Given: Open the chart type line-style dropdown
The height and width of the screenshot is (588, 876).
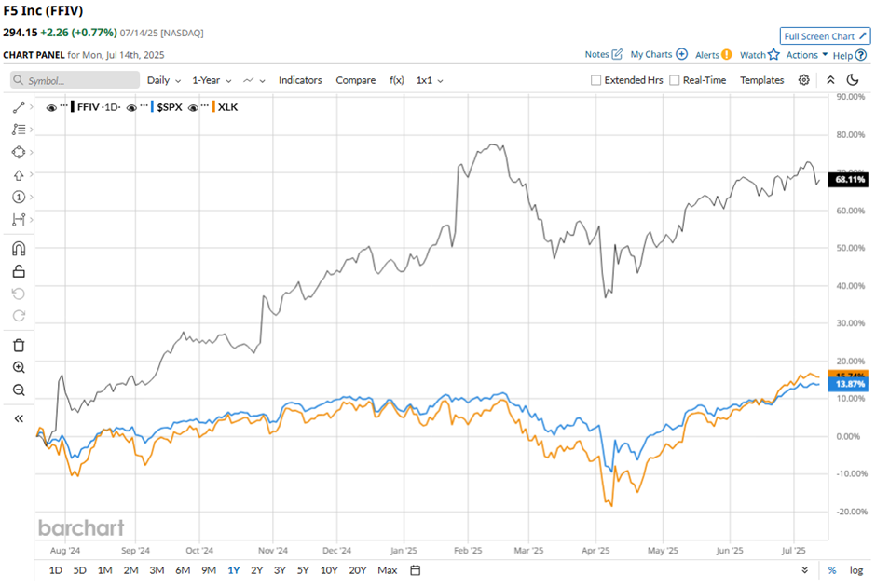Looking at the screenshot, I should click(x=254, y=80).
